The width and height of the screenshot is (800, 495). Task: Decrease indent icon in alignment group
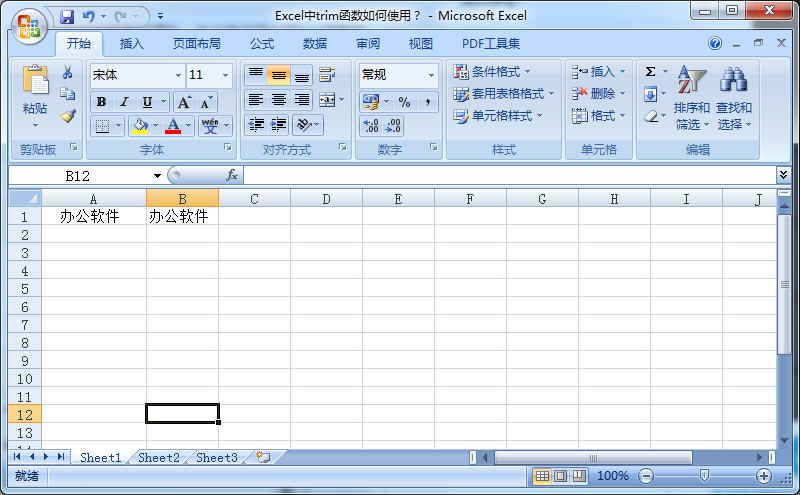coord(256,125)
